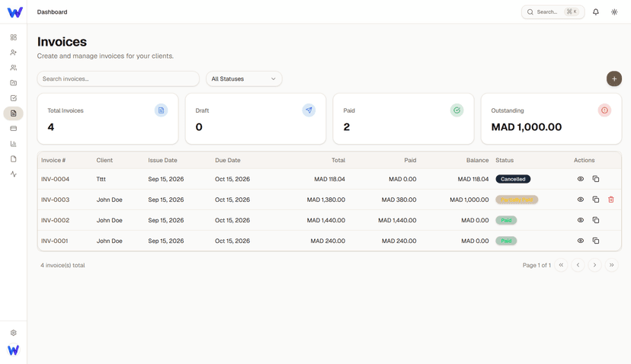Image resolution: width=631 pixels, height=364 pixels.
Task: Delete invoice INV-0003 with trash icon
Action: pyautogui.click(x=611, y=200)
